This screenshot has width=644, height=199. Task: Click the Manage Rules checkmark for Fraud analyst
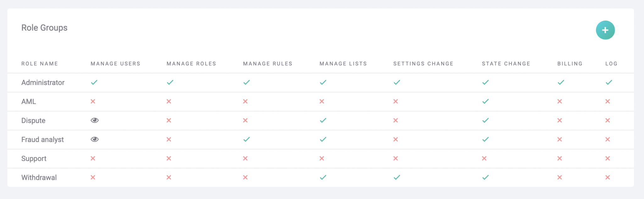tap(247, 139)
